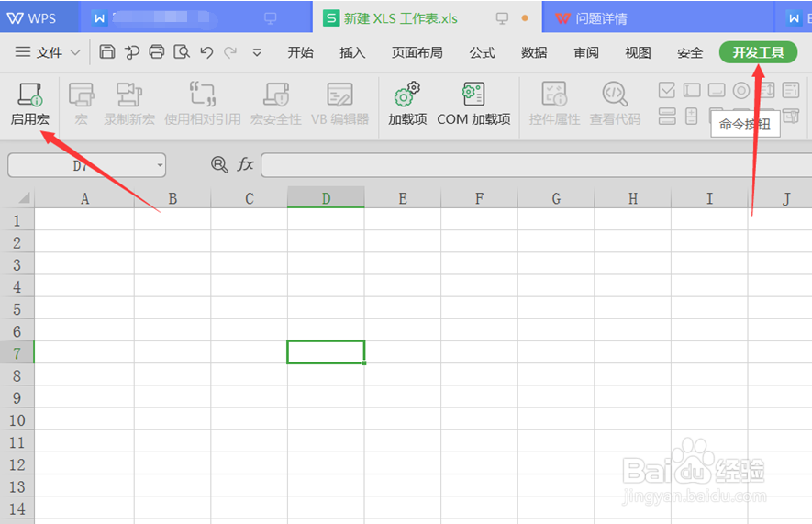Open the Macro (宏) dialog icon
Viewport: 812px width, 524px height.
(x=82, y=104)
